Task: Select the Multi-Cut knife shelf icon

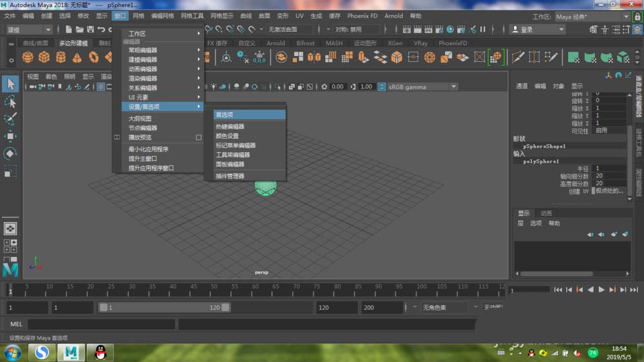Action: 518,57
